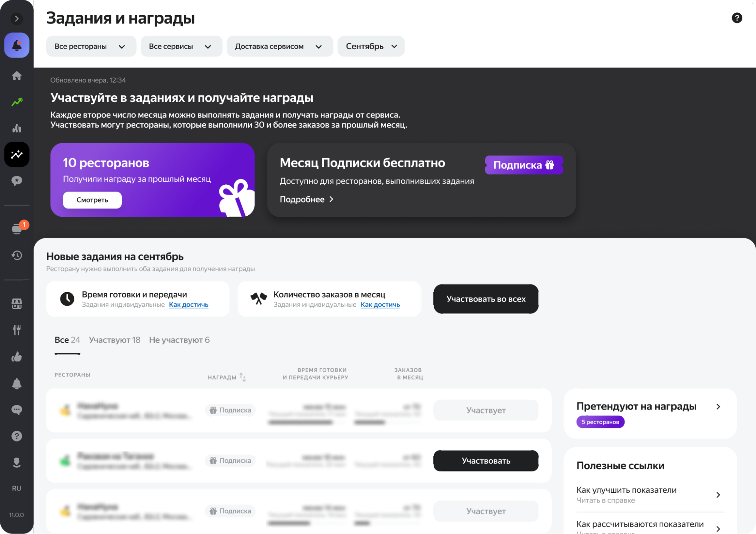The image size is (756, 534).
Task: Open the Все рестораны dropdown
Action: point(90,46)
